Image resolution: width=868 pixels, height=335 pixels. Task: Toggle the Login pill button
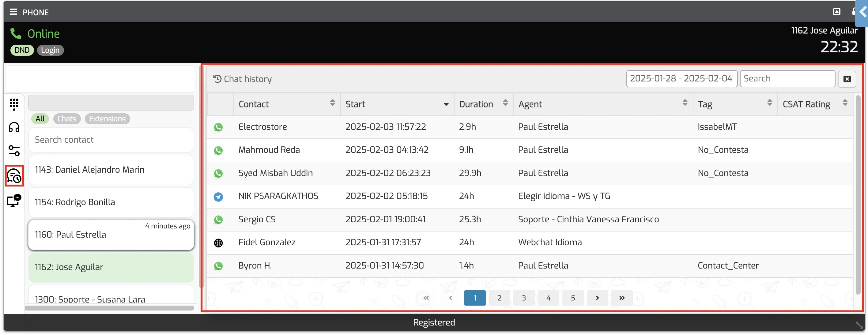coord(50,50)
